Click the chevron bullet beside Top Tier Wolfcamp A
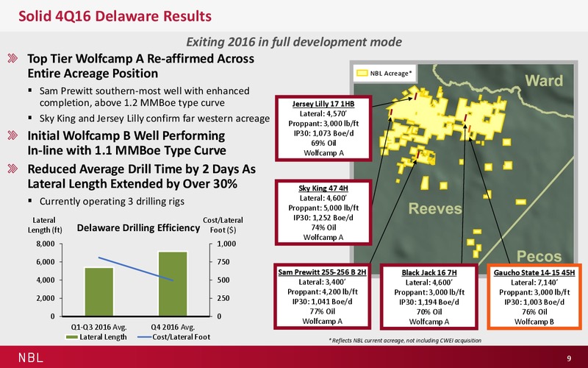The image size is (588, 368). click(12, 58)
